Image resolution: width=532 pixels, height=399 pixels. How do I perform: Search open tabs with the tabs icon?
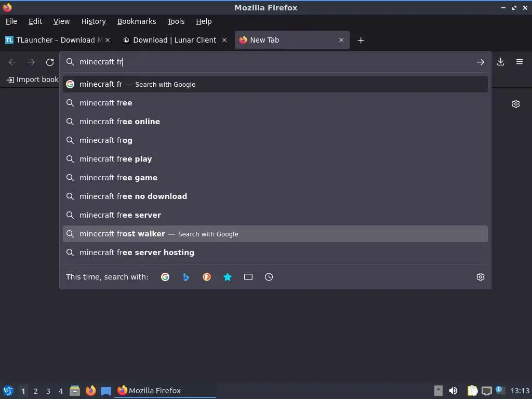click(248, 277)
